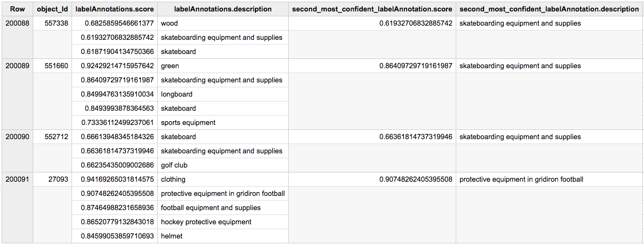The height and width of the screenshot is (245, 644).
Task: Click the second_most_confident_labelAnnotation.score header
Action: [372, 9]
